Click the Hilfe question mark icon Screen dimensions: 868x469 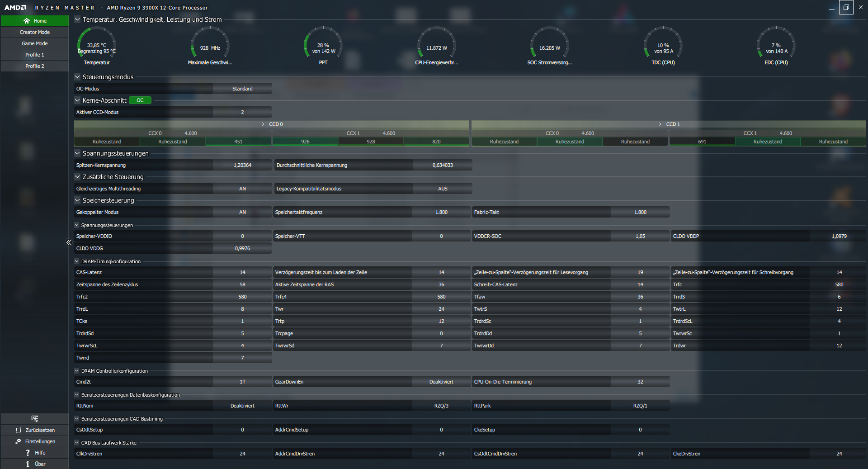click(28, 453)
